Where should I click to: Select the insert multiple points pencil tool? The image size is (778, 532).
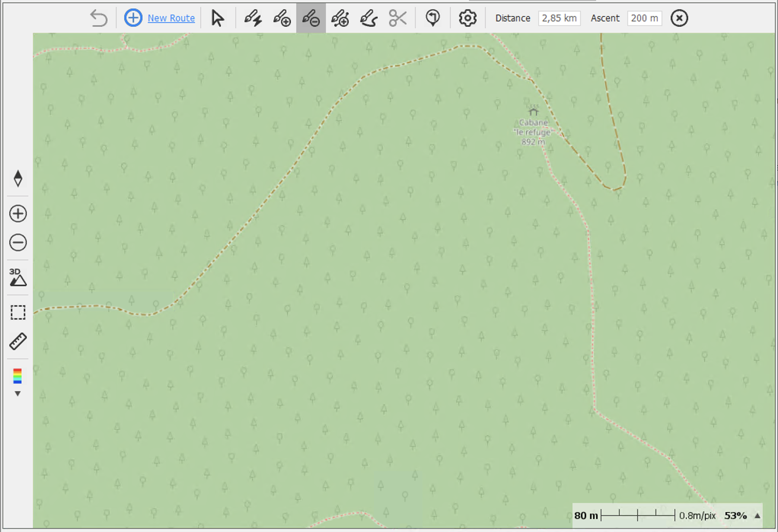pos(340,18)
